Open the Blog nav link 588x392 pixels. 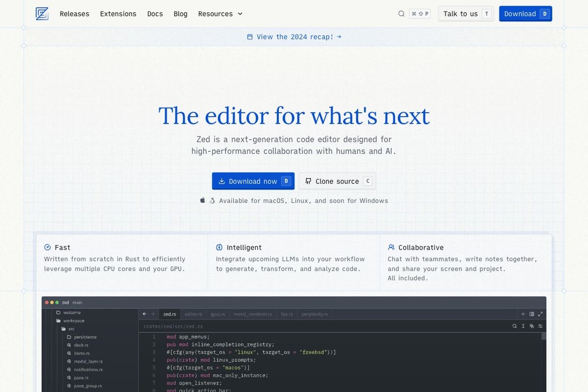coord(180,14)
